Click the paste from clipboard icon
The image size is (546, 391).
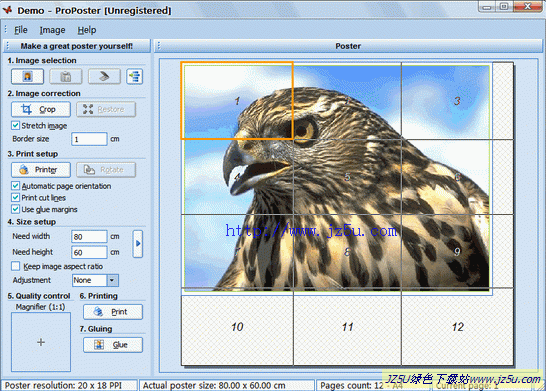click(x=66, y=76)
